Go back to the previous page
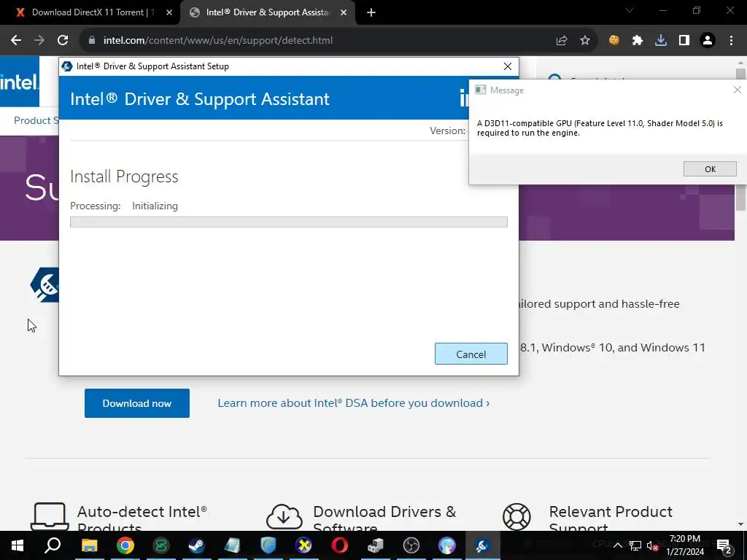Image resolution: width=747 pixels, height=560 pixels. [x=16, y=41]
